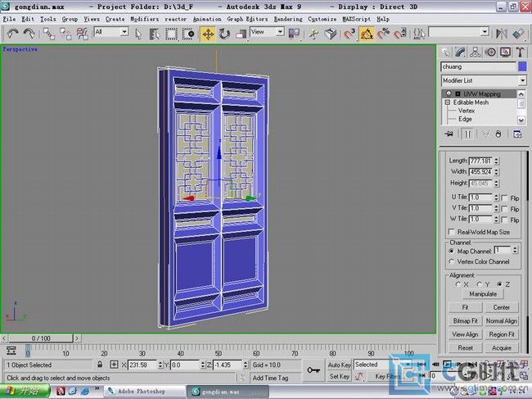Click the Use Pivot Point Center icon
The height and width of the screenshot is (399, 532).
294,34
